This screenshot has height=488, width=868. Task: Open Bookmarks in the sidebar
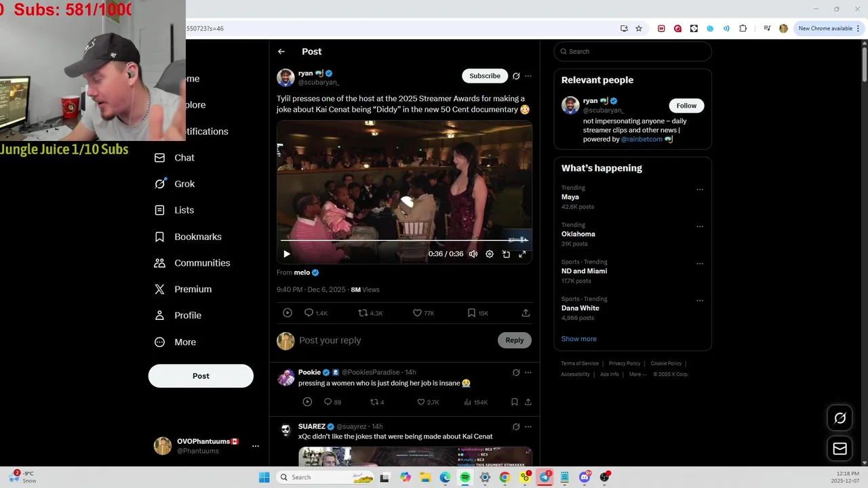189,237
